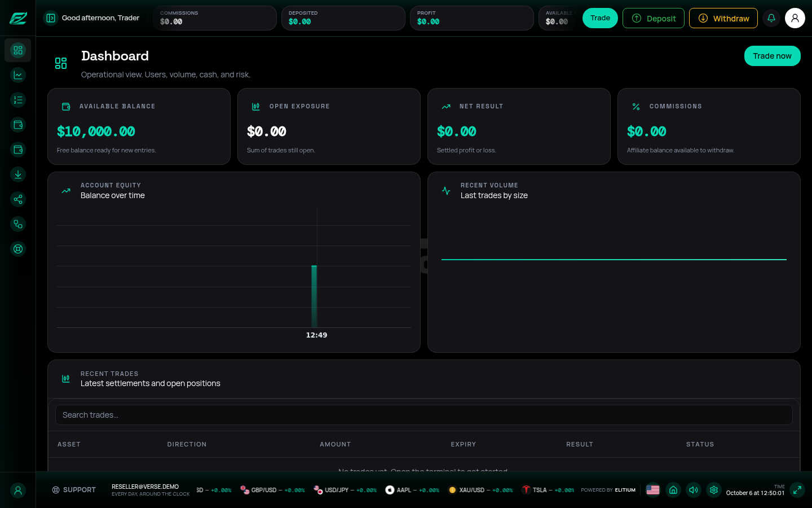Click the EXPIRY column header
812x508 pixels.
[464, 445]
